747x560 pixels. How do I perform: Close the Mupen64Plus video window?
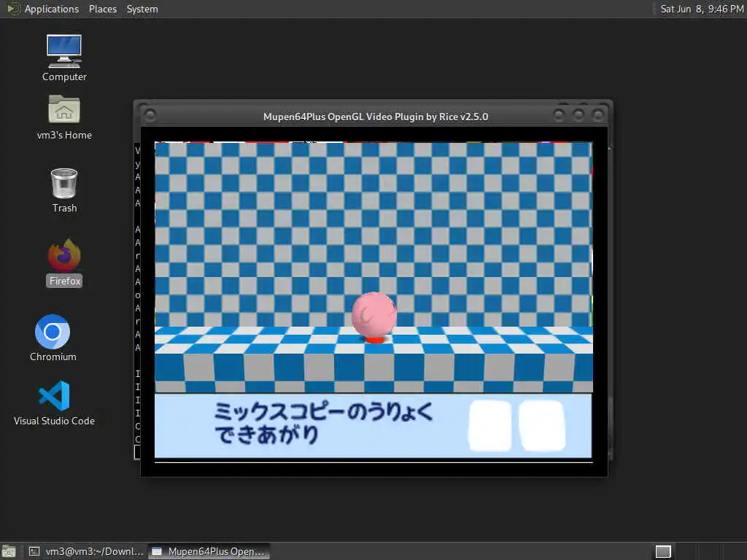(597, 115)
